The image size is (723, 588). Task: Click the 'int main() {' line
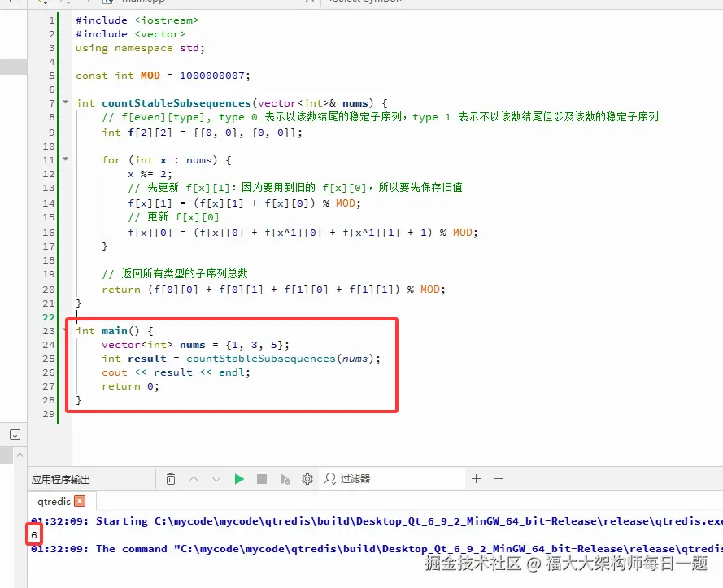115,331
